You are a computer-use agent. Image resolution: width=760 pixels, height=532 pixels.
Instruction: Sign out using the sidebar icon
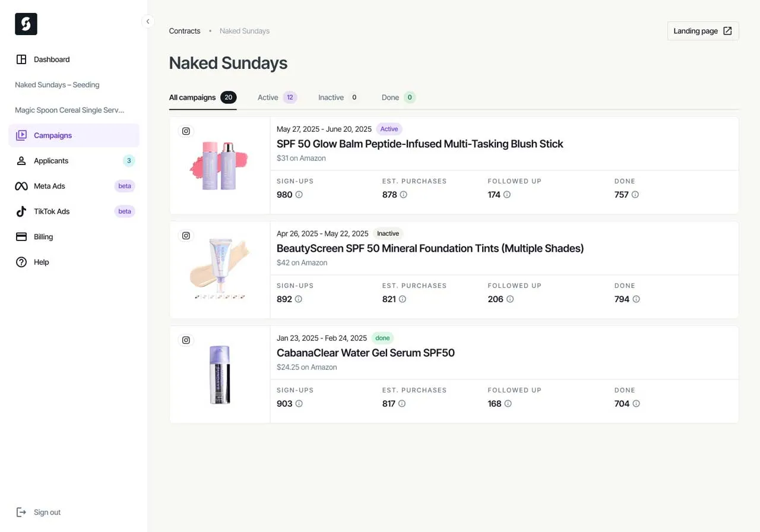(x=21, y=512)
